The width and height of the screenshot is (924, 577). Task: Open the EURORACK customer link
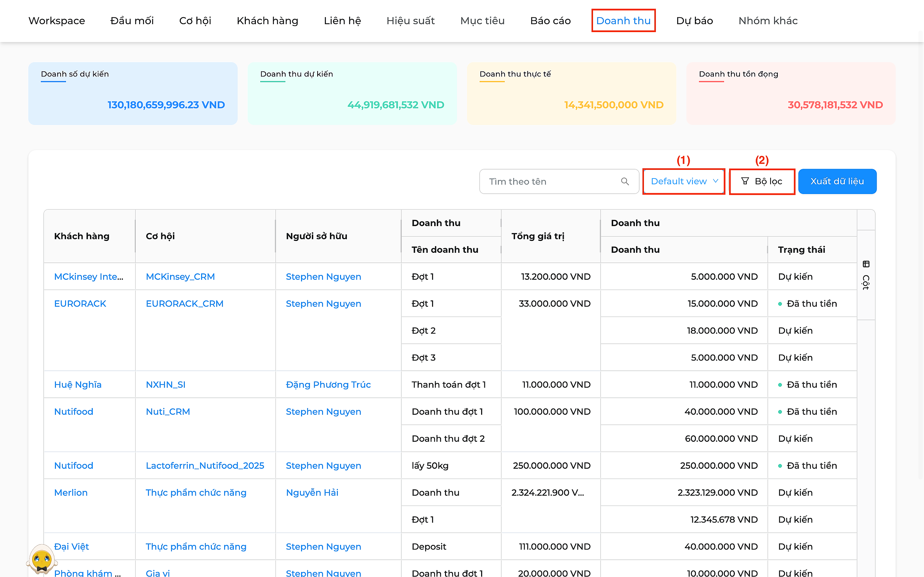click(80, 303)
